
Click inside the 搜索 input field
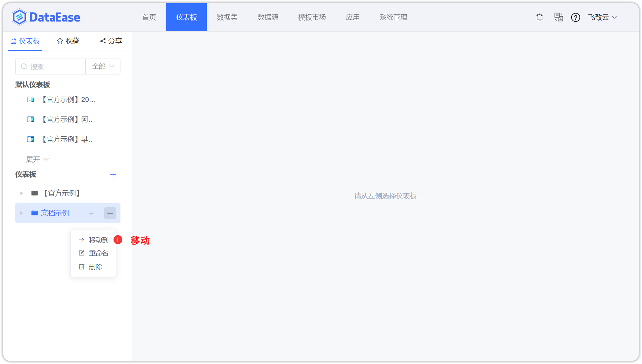click(x=50, y=67)
